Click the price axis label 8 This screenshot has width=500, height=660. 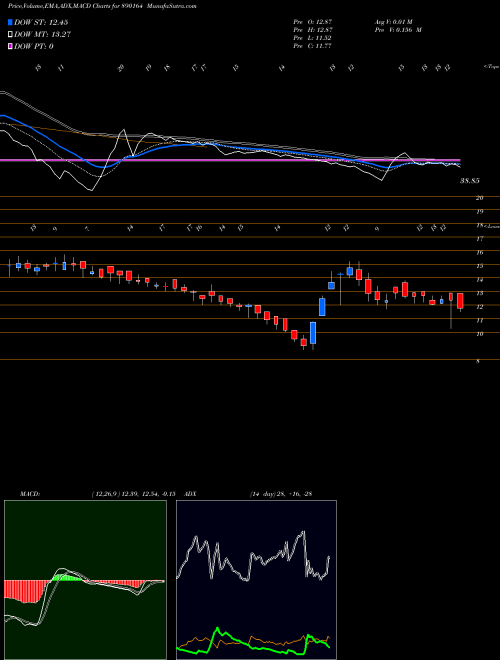pyautogui.click(x=478, y=361)
